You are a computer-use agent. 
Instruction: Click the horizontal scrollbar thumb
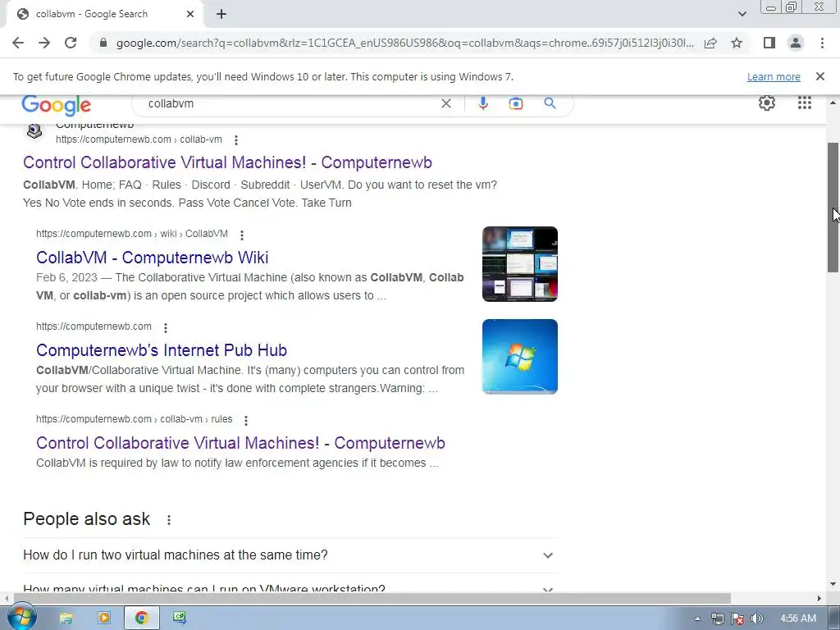point(372,598)
